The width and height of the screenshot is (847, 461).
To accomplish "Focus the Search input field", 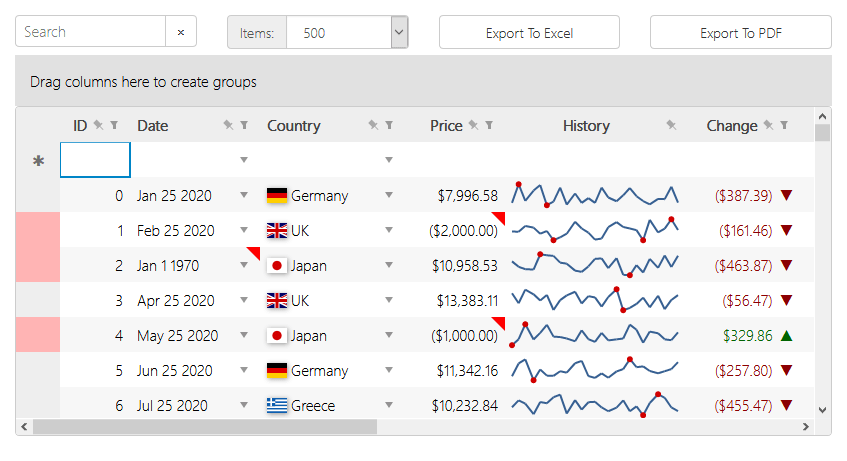I will click(x=91, y=32).
